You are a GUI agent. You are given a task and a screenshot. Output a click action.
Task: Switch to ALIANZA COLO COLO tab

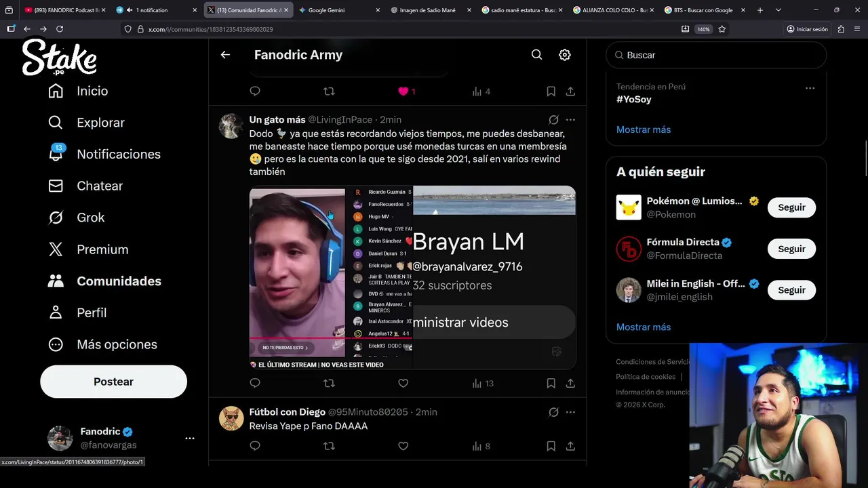(x=612, y=10)
